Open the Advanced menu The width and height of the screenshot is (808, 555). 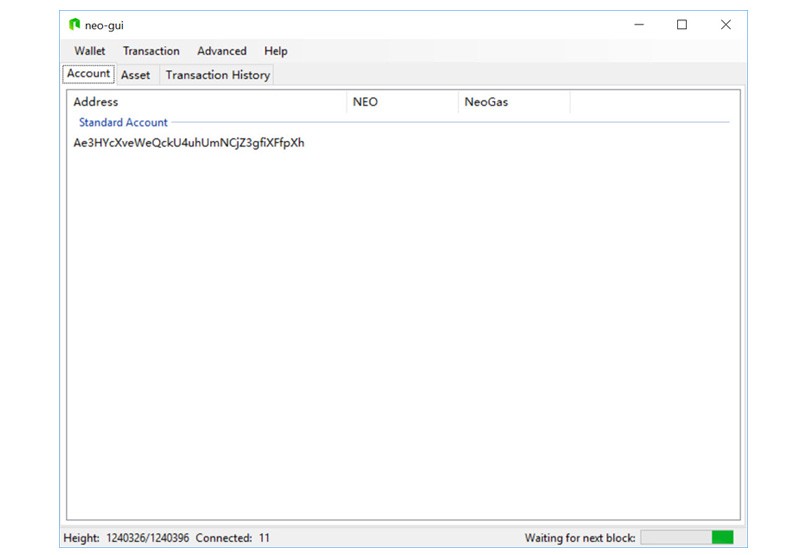222,51
